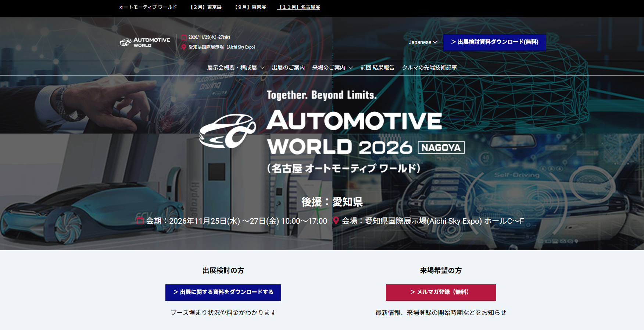The width and height of the screenshot is (644, 330).
Task: Select the 【11月】名古屋展 tab
Action: point(298,7)
